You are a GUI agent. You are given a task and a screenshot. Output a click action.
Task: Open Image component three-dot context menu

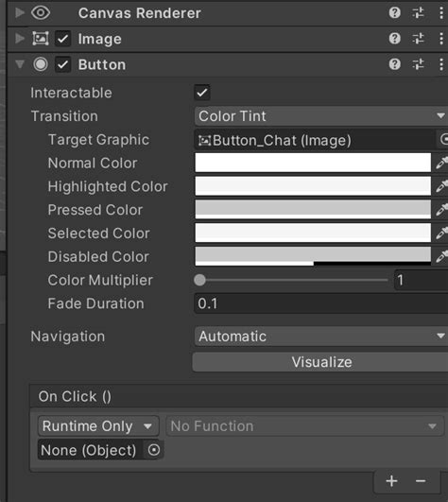coord(441,39)
